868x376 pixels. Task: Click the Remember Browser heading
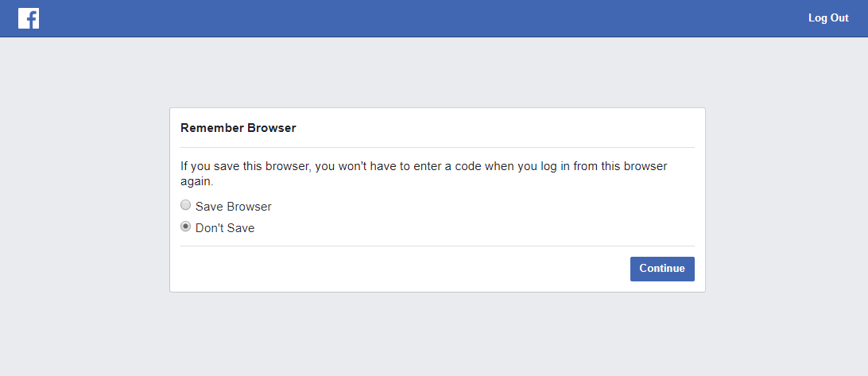click(238, 127)
